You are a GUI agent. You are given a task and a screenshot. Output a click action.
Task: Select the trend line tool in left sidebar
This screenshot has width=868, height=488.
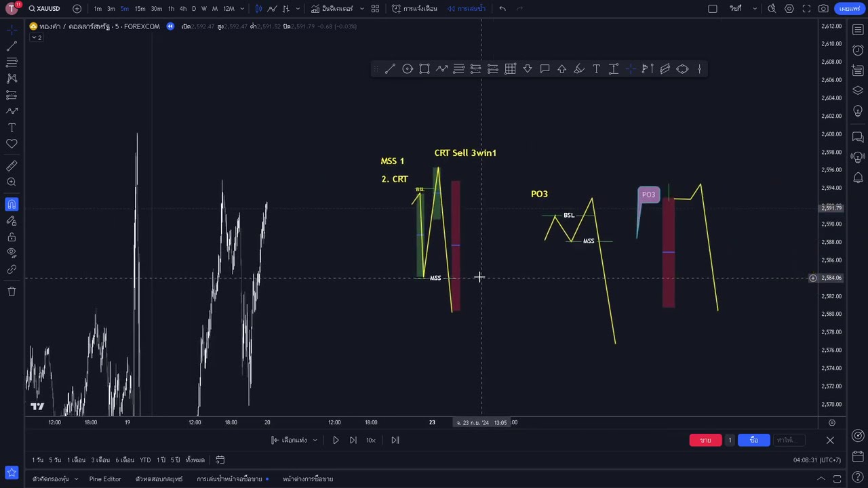[12, 46]
